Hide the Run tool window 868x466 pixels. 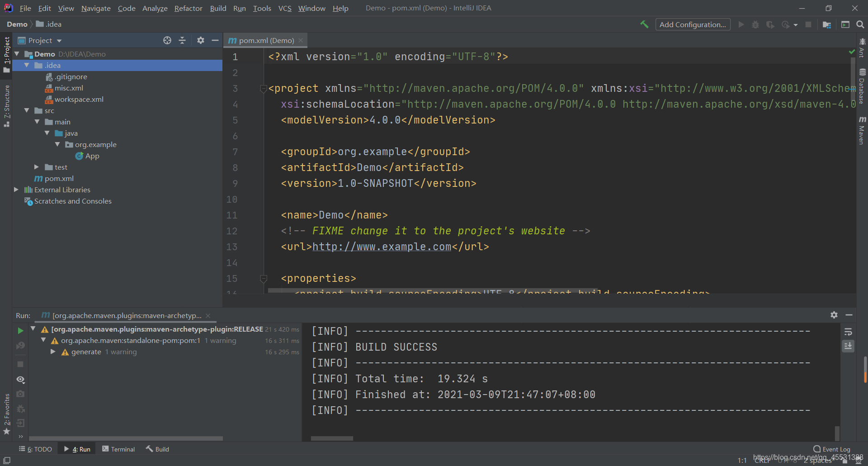849,315
